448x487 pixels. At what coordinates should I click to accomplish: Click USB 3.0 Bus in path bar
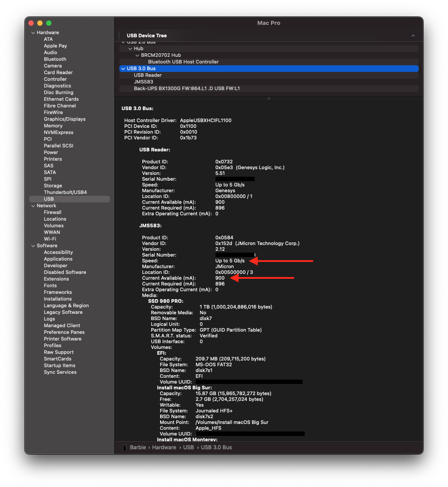tap(216, 447)
